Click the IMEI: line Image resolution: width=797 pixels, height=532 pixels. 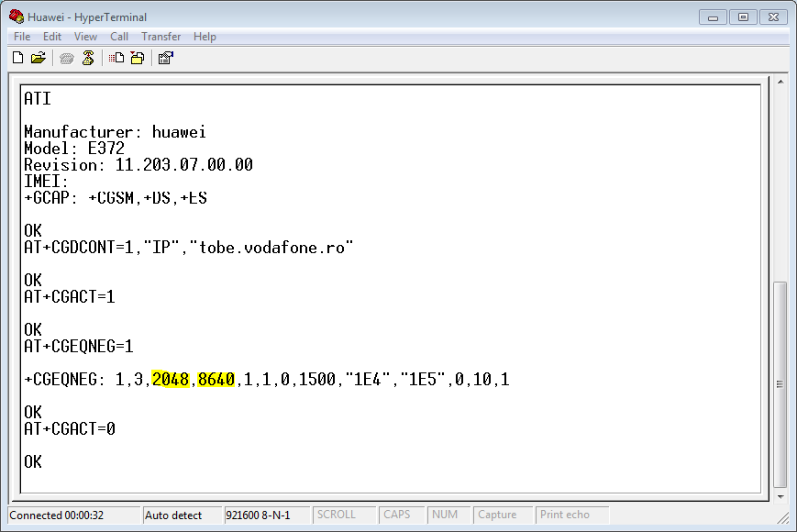46,182
